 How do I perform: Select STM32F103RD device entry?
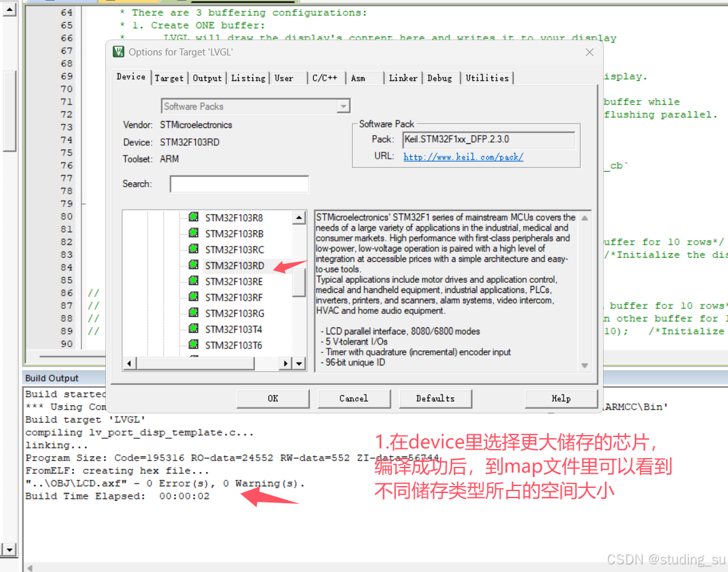[235, 266]
